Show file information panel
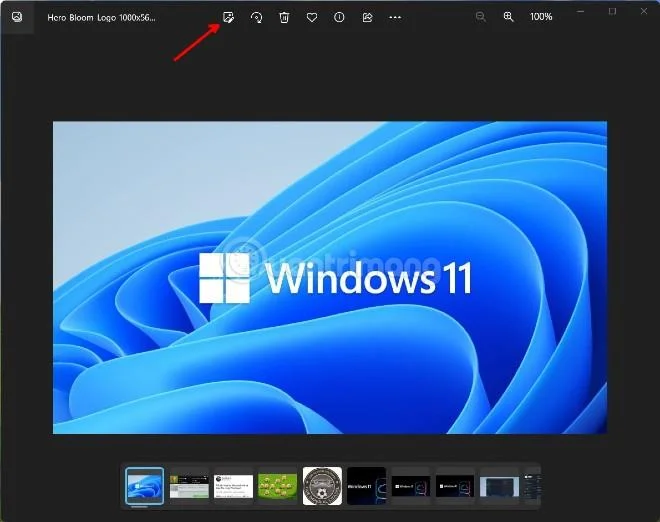Image resolution: width=660 pixels, height=522 pixels. click(339, 17)
